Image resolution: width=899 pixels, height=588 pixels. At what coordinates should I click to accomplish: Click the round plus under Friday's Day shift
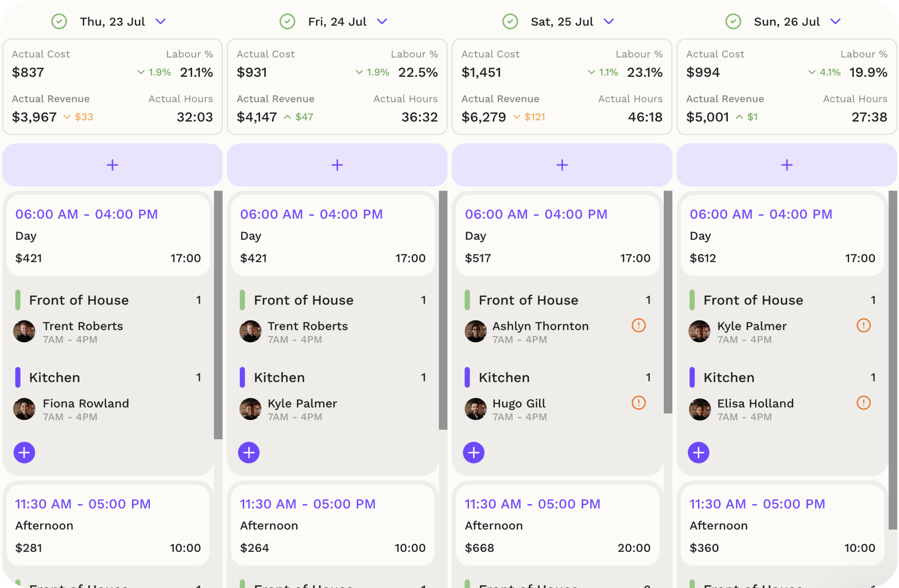point(249,453)
